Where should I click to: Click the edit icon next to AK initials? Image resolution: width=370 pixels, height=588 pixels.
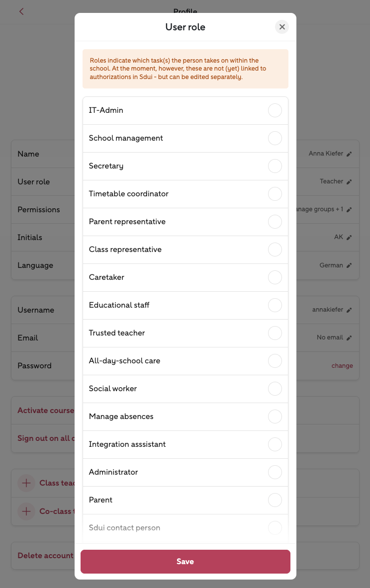click(349, 238)
